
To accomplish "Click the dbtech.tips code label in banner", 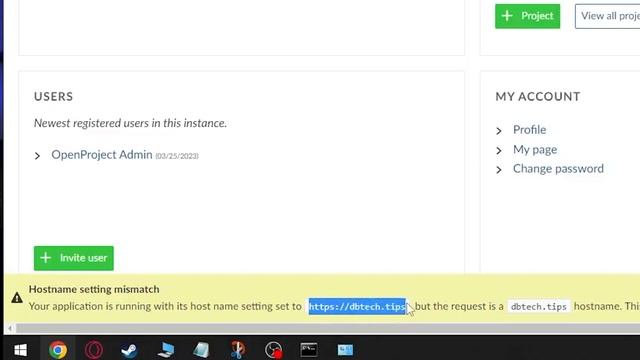I will (x=538, y=306).
